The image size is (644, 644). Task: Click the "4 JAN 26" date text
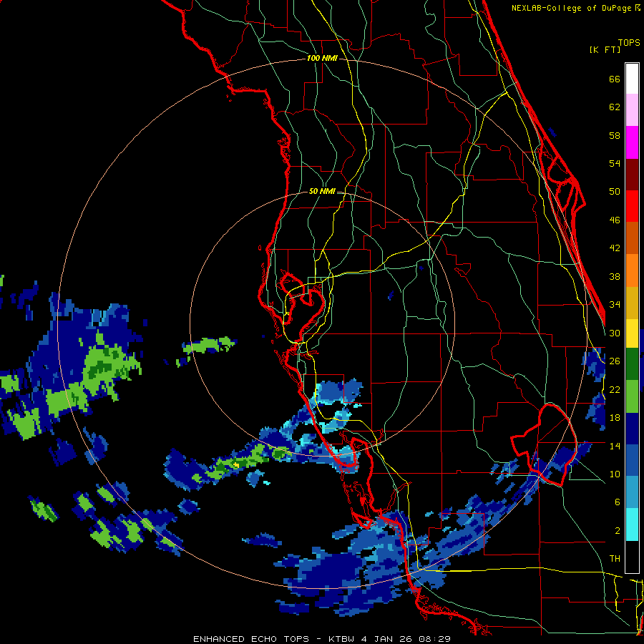(388, 639)
